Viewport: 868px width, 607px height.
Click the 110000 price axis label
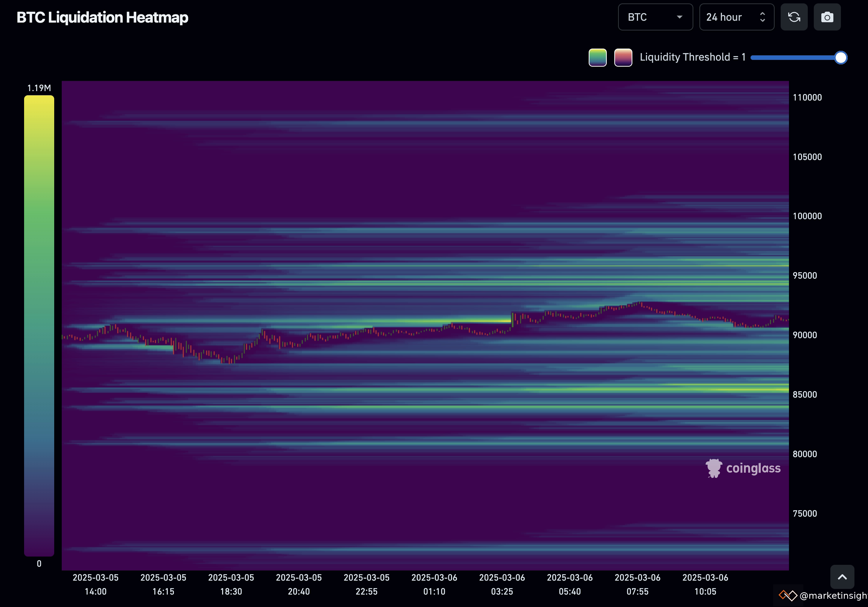(807, 98)
